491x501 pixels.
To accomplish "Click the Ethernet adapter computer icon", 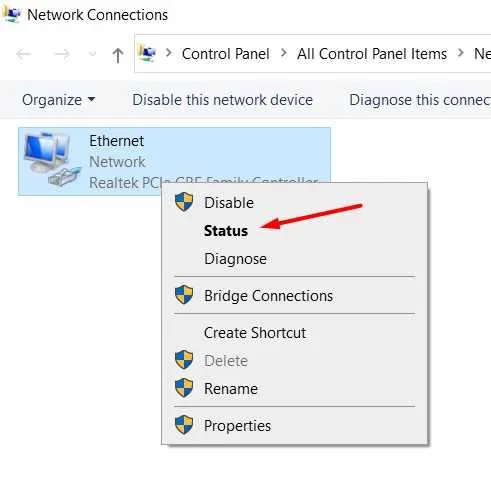I will coord(52,159).
